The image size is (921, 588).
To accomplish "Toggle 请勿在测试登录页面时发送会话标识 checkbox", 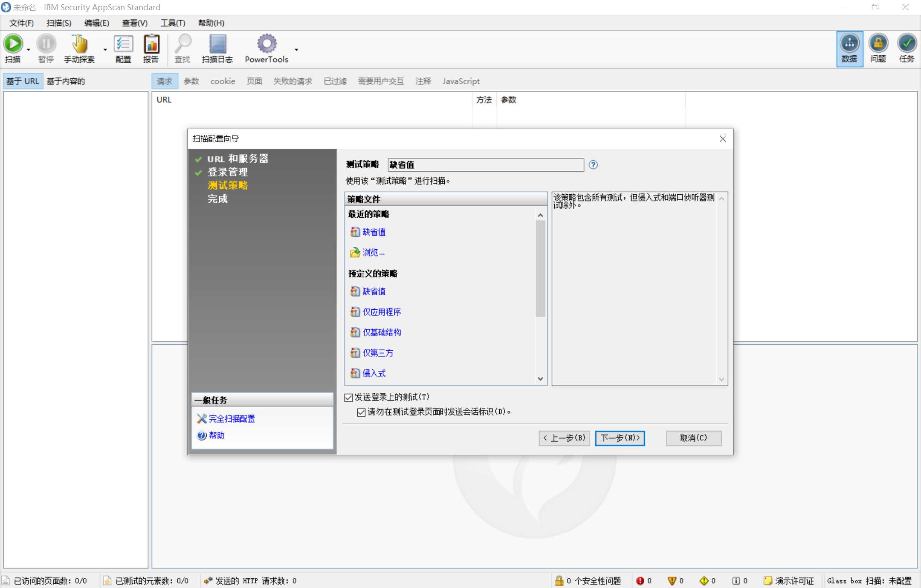I will [x=361, y=412].
